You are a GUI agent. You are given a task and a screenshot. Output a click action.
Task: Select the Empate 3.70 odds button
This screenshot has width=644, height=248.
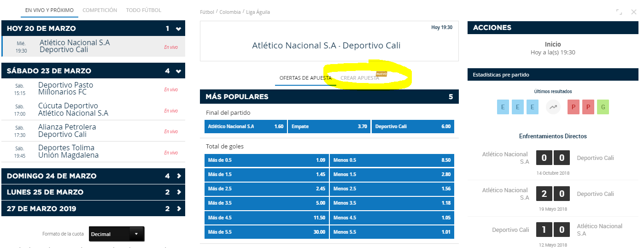click(329, 126)
